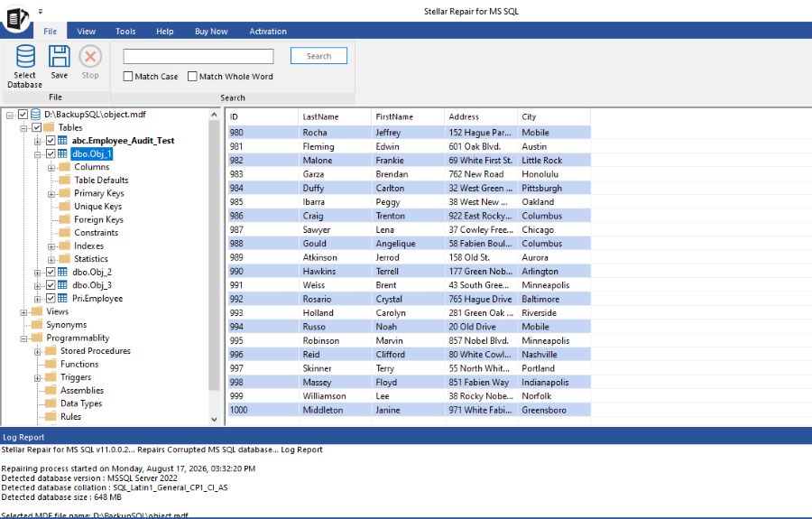This screenshot has width=812, height=519.
Task: Click the LastName column header
Action: point(335,116)
